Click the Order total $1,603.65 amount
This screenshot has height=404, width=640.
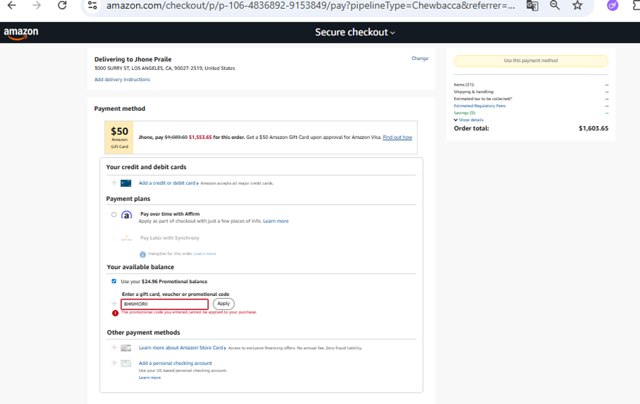pos(593,129)
